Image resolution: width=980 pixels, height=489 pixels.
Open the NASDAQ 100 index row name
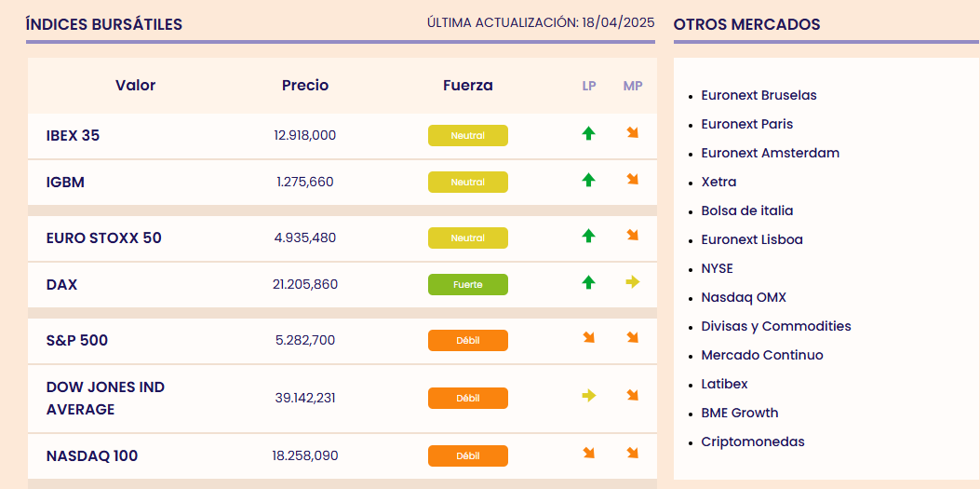(x=92, y=456)
